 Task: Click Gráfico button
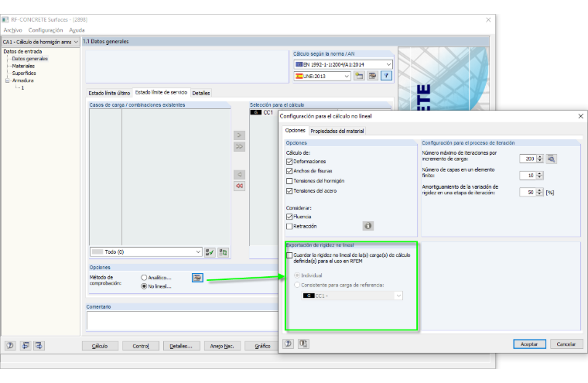pos(262,346)
